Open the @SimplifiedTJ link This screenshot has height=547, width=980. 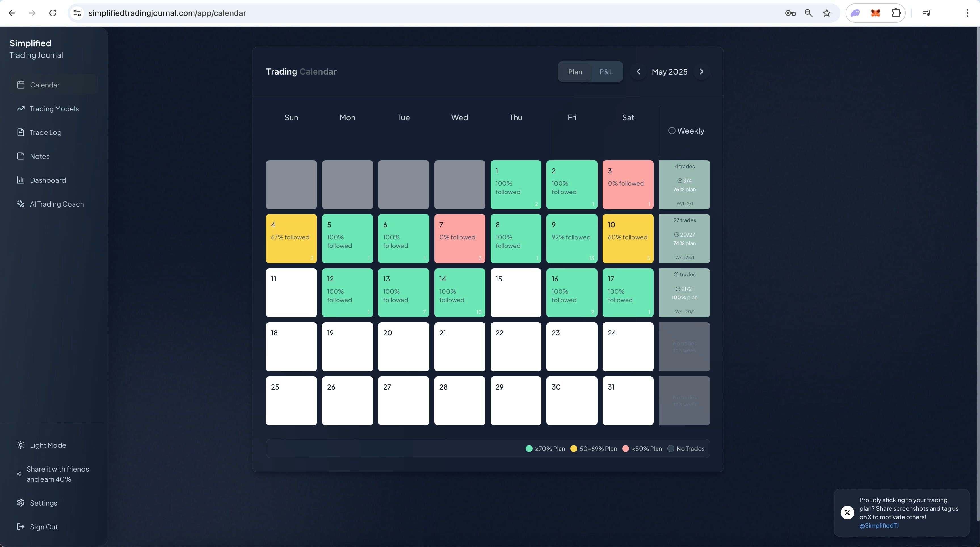coord(878,525)
